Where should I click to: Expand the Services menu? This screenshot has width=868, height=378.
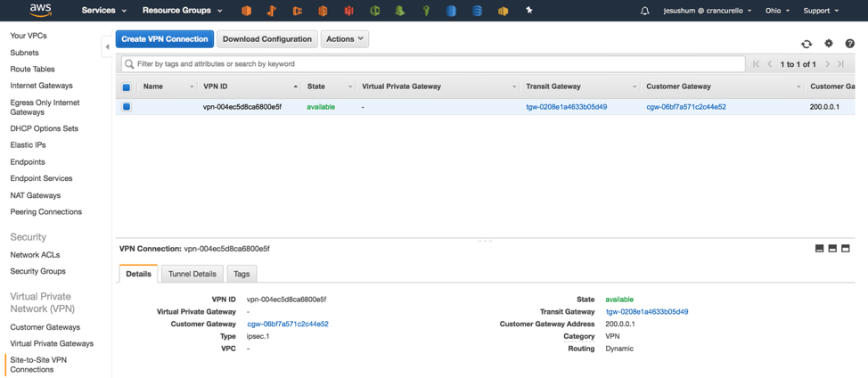point(104,11)
